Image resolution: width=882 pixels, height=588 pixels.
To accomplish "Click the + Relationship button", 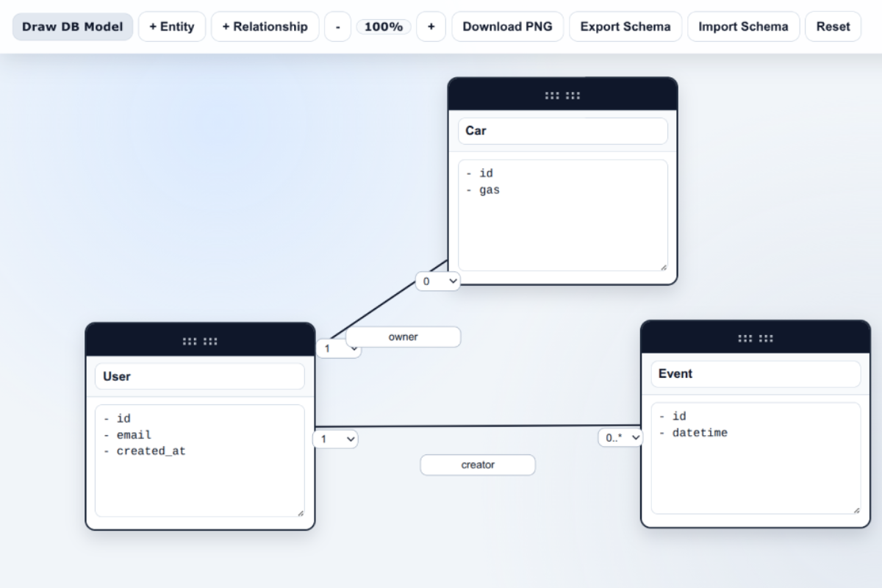I will coord(265,26).
